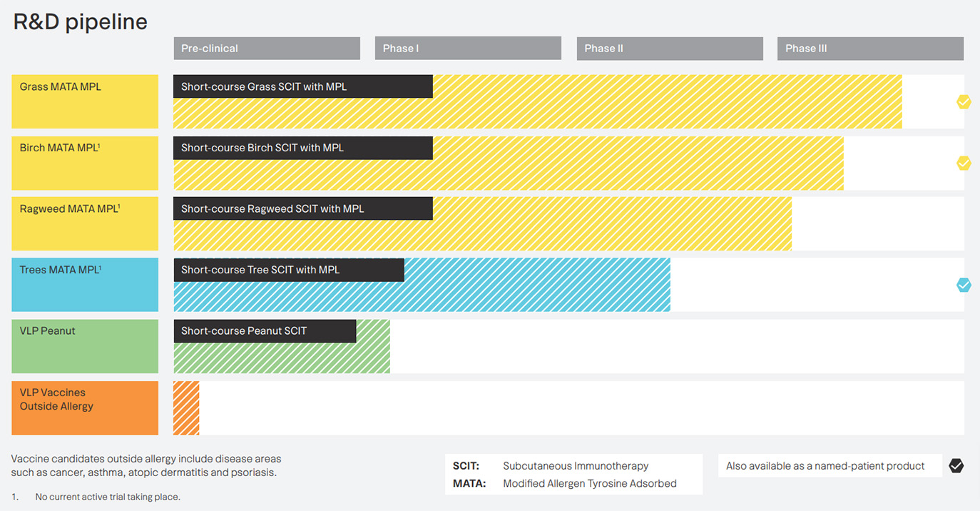980x511 pixels.
Task: Click the Grass MATA MPL category box
Action: click(85, 101)
